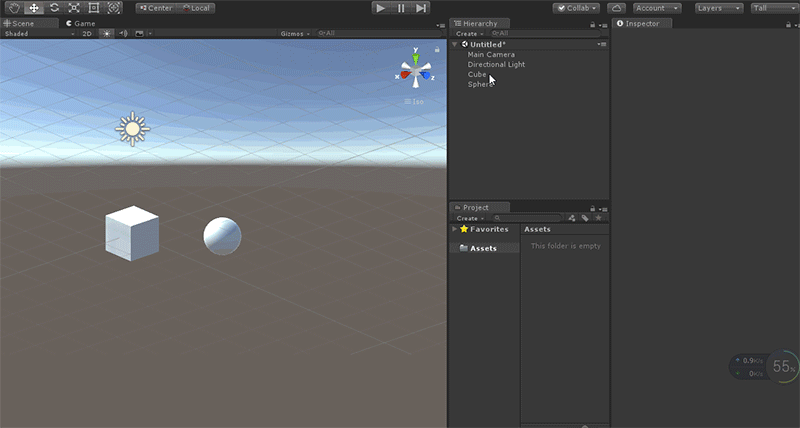This screenshot has height=428, width=800.
Task: Toggle pivot mode Center button
Action: pyautogui.click(x=155, y=8)
